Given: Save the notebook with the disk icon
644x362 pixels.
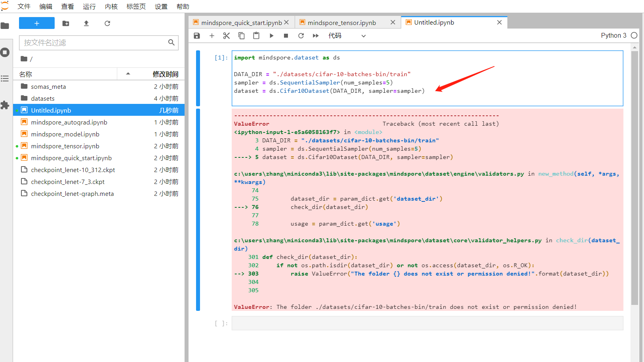Looking at the screenshot, I should click(197, 36).
